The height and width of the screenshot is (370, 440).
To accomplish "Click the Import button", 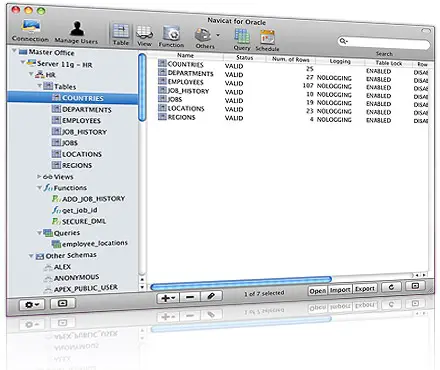I will point(340,290).
